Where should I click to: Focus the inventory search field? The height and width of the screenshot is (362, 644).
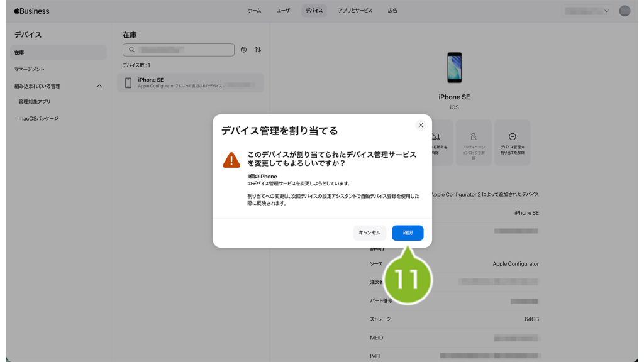[182, 50]
